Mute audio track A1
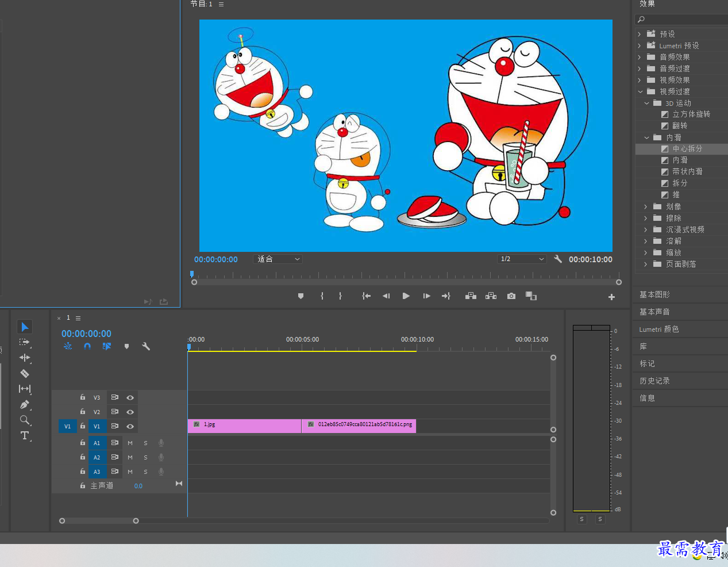 tap(130, 443)
